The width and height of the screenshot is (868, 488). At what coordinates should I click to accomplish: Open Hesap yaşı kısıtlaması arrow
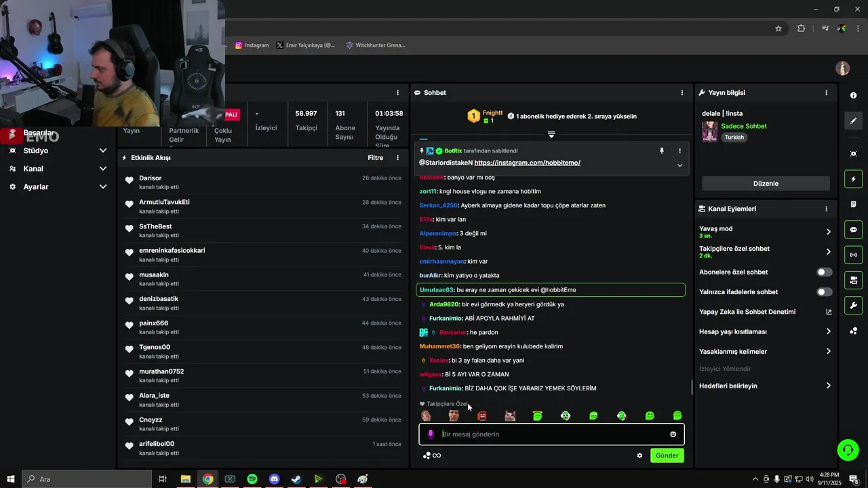828,331
